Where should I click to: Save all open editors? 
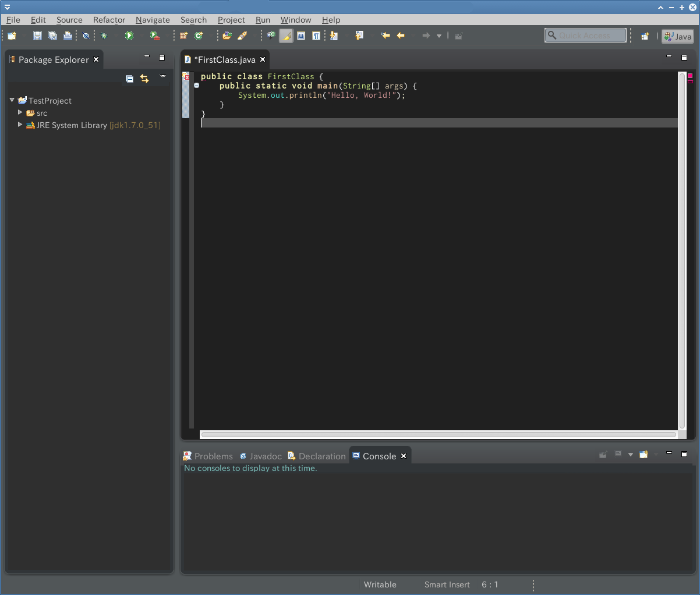coord(52,36)
